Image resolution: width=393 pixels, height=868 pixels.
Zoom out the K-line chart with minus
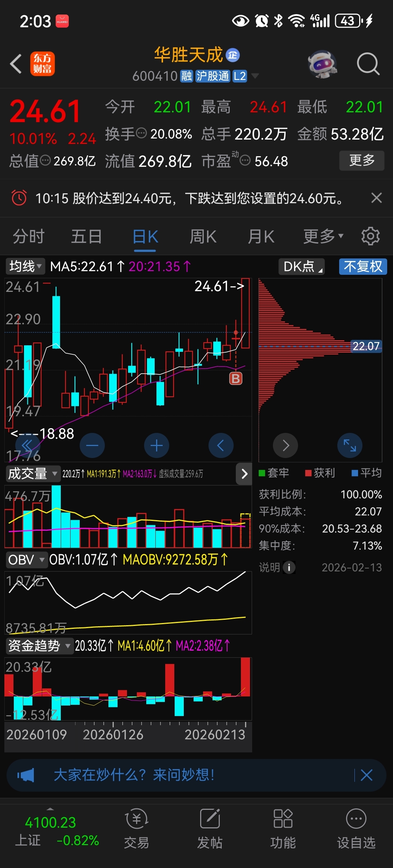(92, 445)
